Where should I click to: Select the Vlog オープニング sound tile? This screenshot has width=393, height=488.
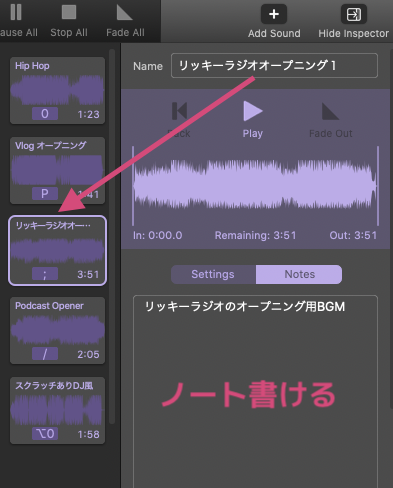pyautogui.click(x=58, y=170)
